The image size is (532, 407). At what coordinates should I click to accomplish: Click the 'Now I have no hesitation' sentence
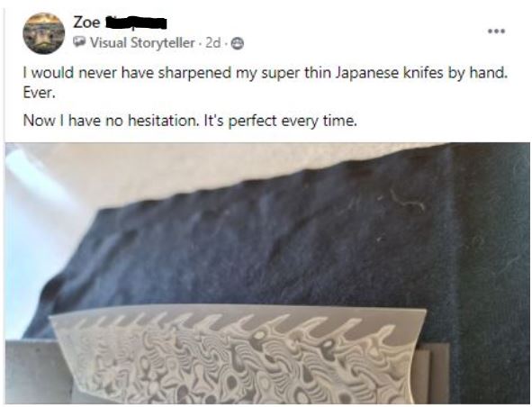point(110,121)
